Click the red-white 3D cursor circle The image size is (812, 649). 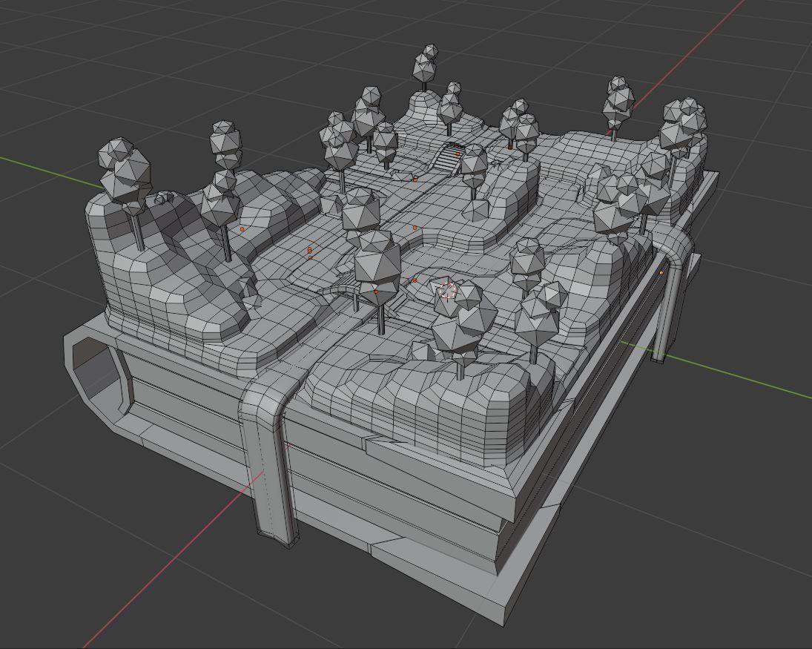coord(447,291)
